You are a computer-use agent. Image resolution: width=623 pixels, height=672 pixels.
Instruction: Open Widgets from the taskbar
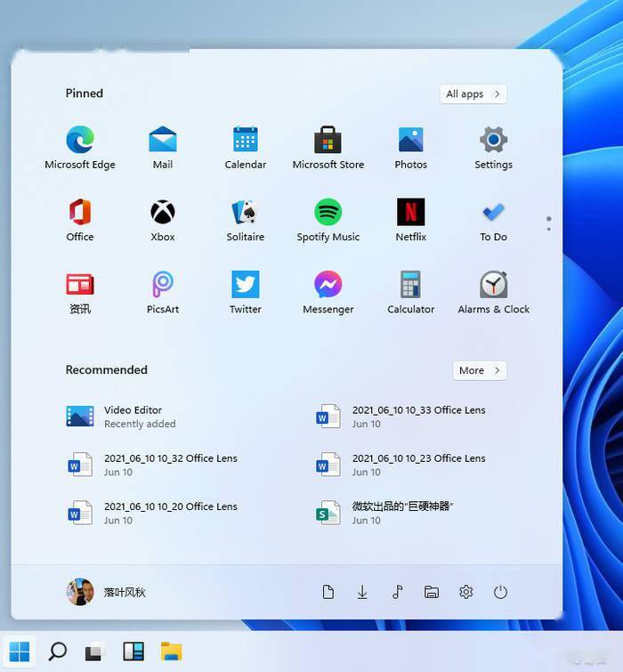click(133, 652)
